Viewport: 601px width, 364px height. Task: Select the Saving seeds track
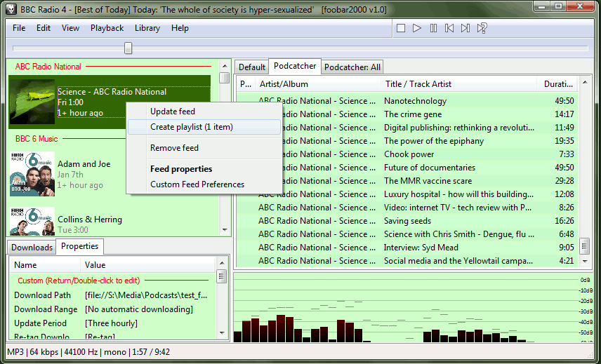(407, 221)
